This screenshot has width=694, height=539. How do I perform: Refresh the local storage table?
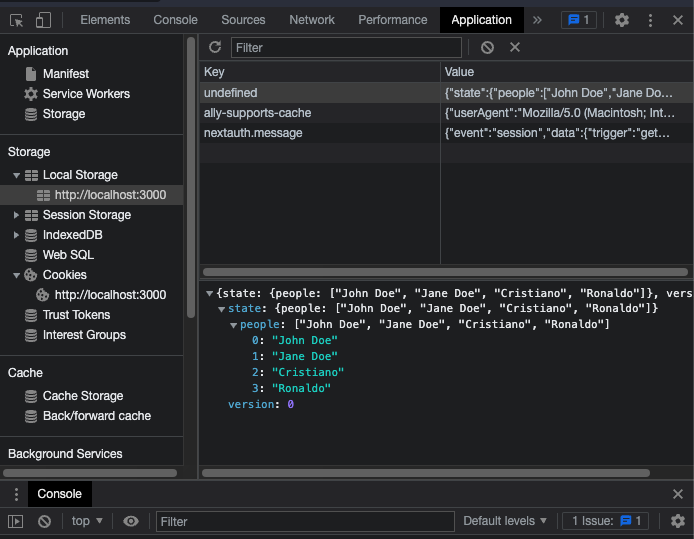tap(215, 47)
